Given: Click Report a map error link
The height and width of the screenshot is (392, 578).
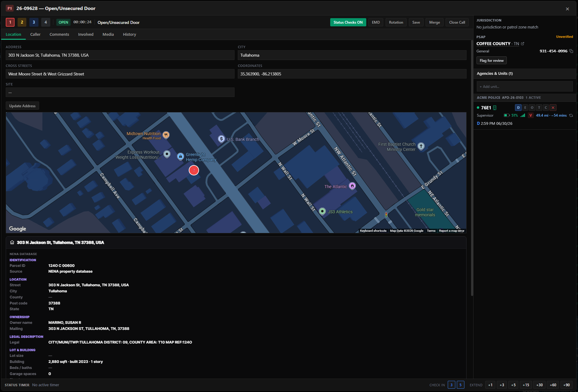Looking at the screenshot, I should click(451, 231).
